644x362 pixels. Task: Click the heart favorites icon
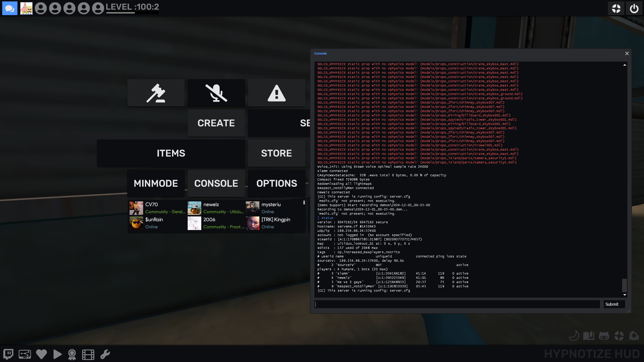click(x=41, y=354)
